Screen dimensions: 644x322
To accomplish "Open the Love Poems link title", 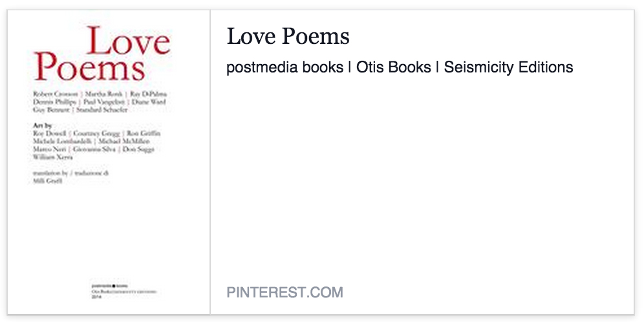I will pyautogui.click(x=288, y=36).
